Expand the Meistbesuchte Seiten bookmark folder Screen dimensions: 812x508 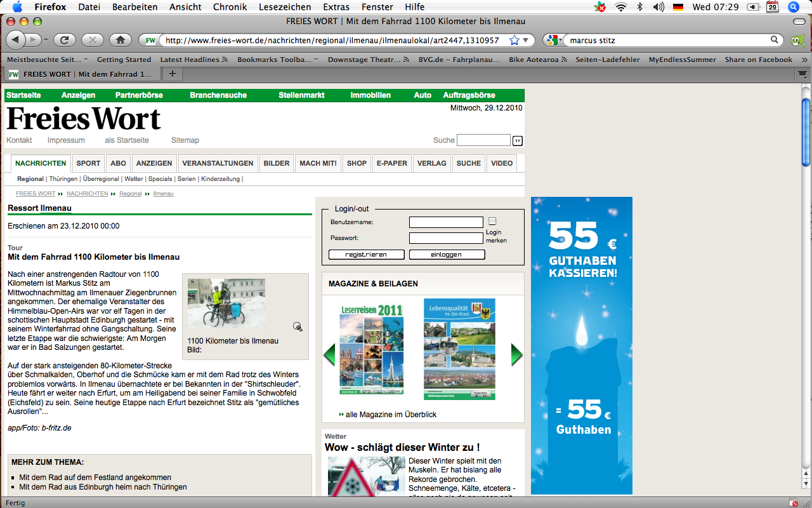point(48,60)
